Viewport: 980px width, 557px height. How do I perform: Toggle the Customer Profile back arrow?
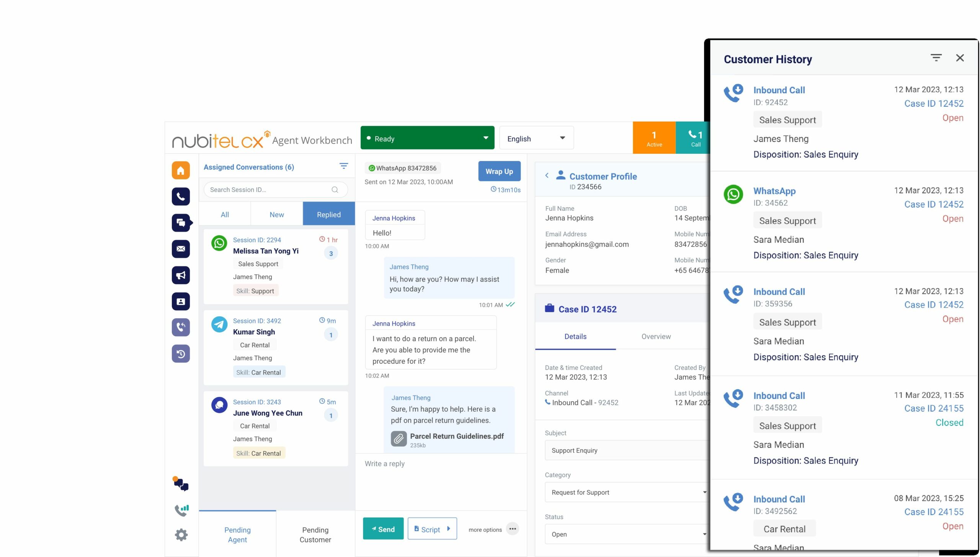click(x=547, y=176)
